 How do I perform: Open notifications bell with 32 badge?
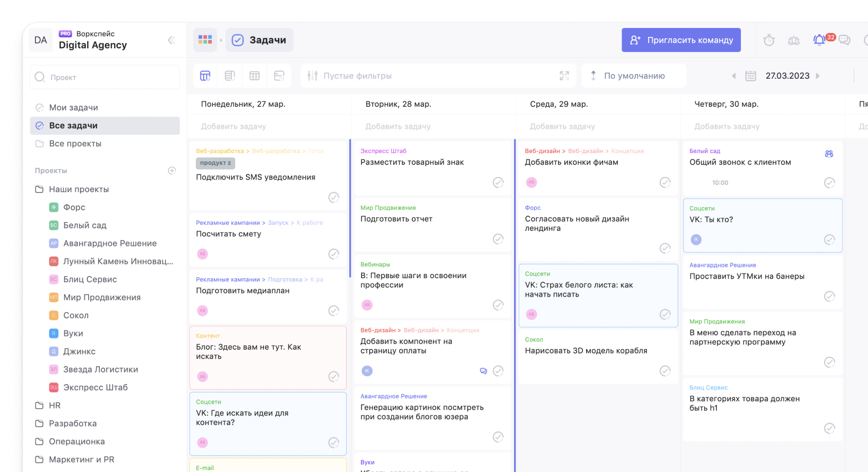[x=819, y=40]
